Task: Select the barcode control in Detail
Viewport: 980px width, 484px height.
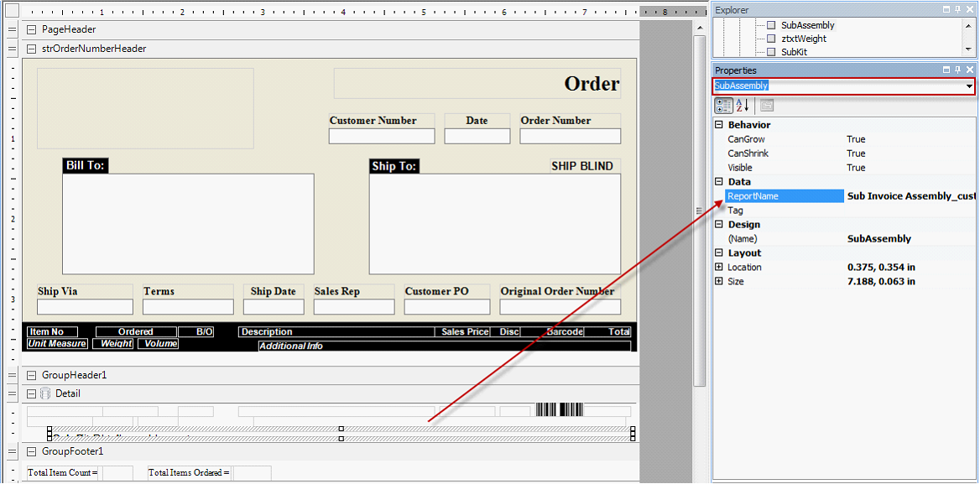Action: [560, 409]
